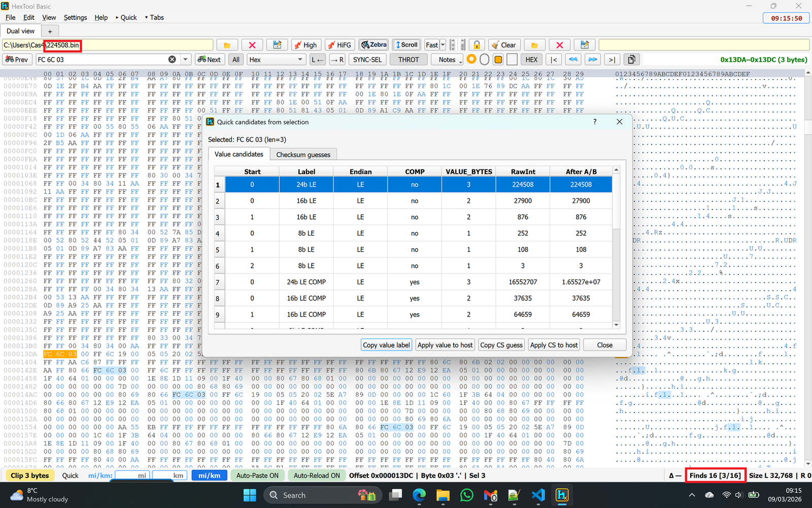Click the lock padlock icon
812x508 pixels.
(x=477, y=45)
